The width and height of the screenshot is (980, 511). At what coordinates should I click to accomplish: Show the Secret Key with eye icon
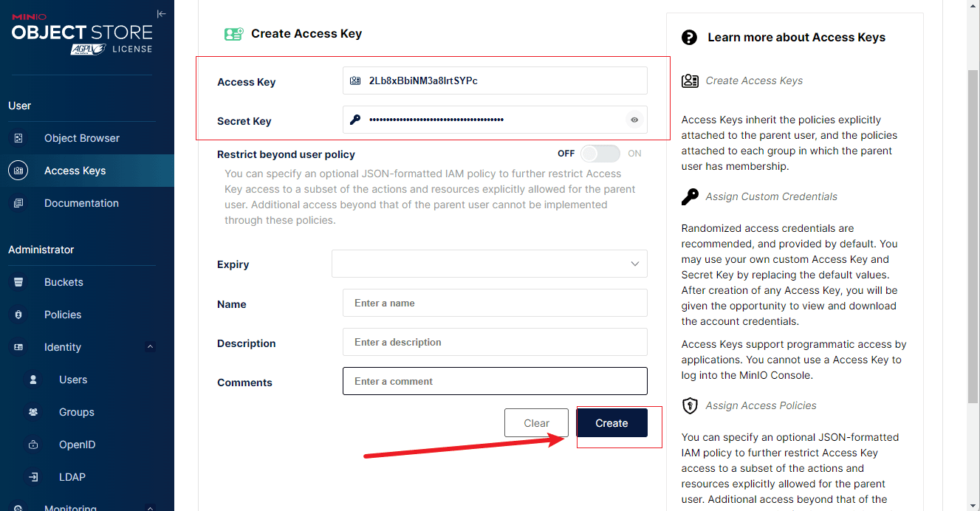point(634,120)
